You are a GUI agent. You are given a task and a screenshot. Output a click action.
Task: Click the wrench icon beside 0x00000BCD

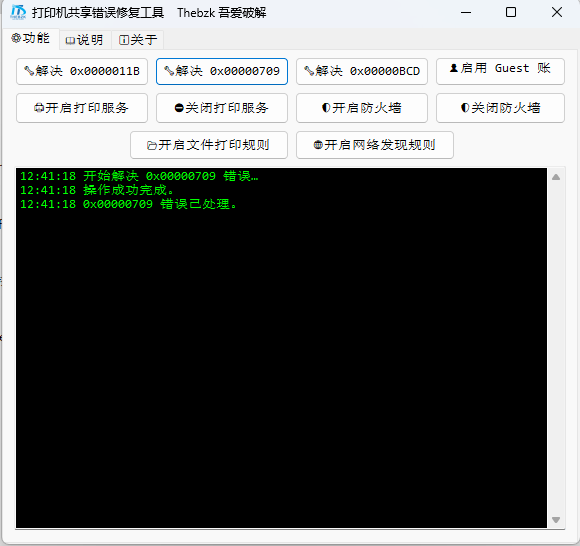click(309, 71)
